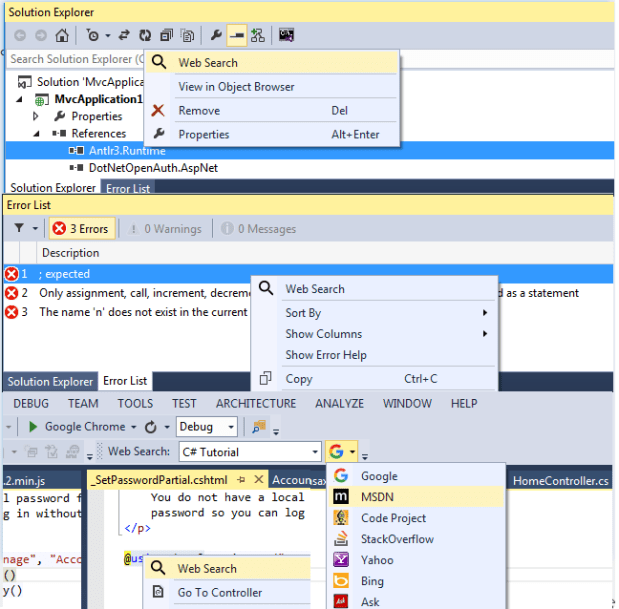Open browser selection dropdown next to Google Chrome
Image resolution: width=619 pixels, height=609 pixels.
pyautogui.click(x=133, y=427)
